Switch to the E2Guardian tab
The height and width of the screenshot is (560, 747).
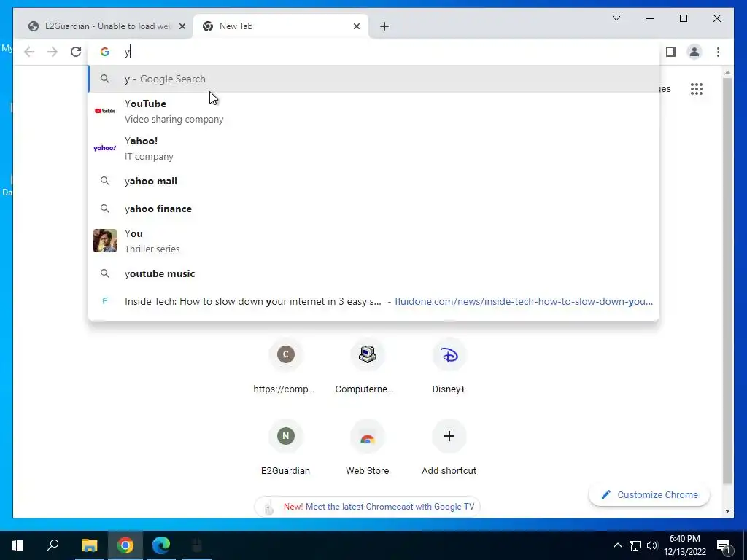click(105, 26)
